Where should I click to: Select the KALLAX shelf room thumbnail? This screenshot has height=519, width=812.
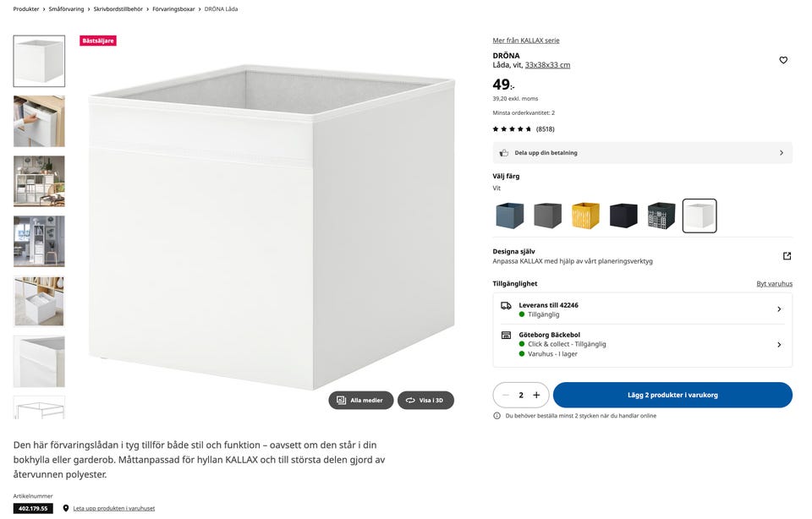coord(39,181)
